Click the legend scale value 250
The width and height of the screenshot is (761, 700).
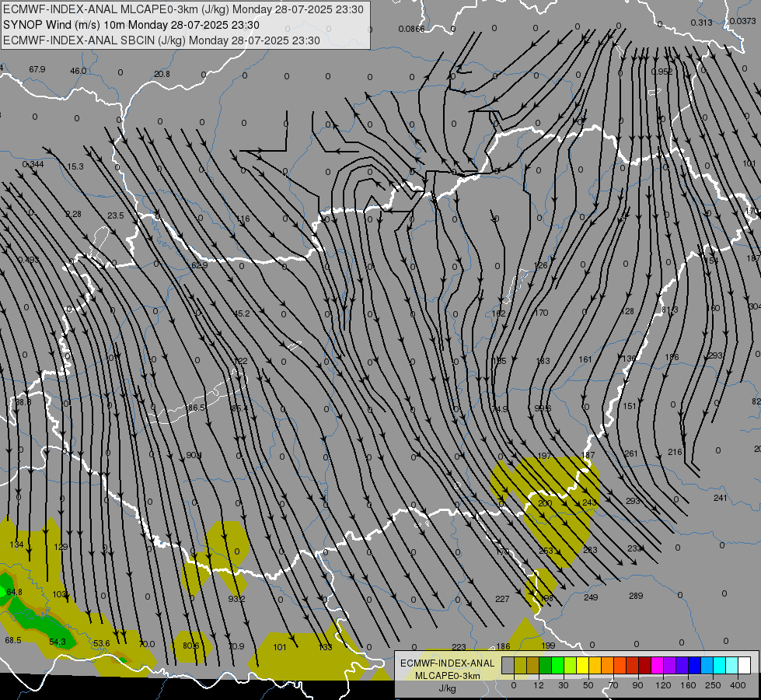pyautogui.click(x=713, y=685)
